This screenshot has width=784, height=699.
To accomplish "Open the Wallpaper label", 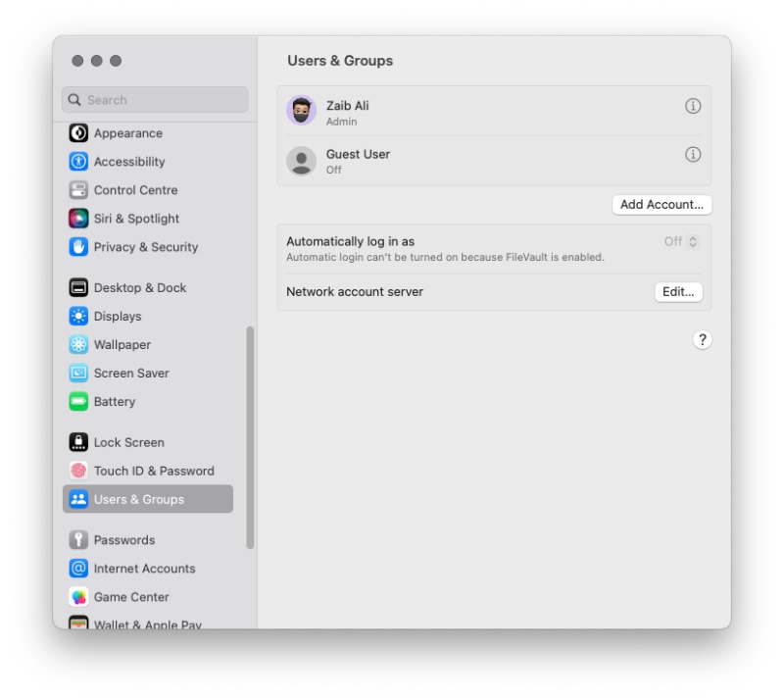I will click(x=122, y=345).
